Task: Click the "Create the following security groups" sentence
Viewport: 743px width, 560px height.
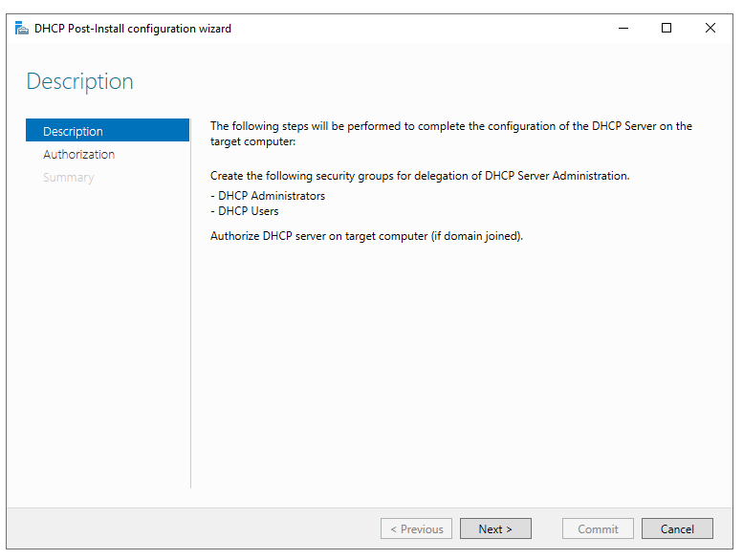Action: click(x=420, y=176)
